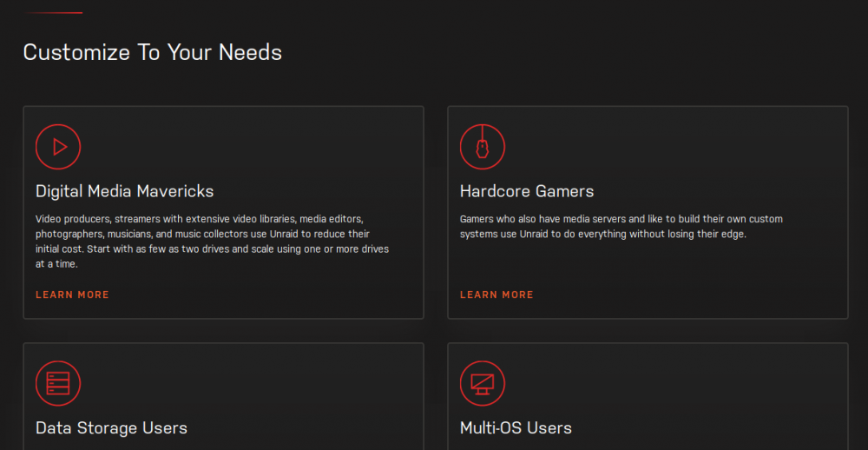
Task: Click the play icon above Digital Media Mavericks
Action: click(x=58, y=147)
